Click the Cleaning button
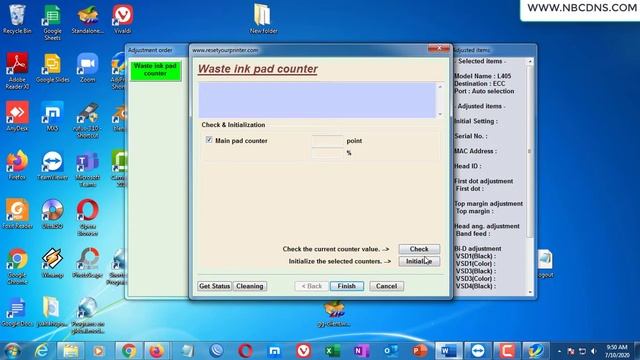 pyautogui.click(x=250, y=286)
